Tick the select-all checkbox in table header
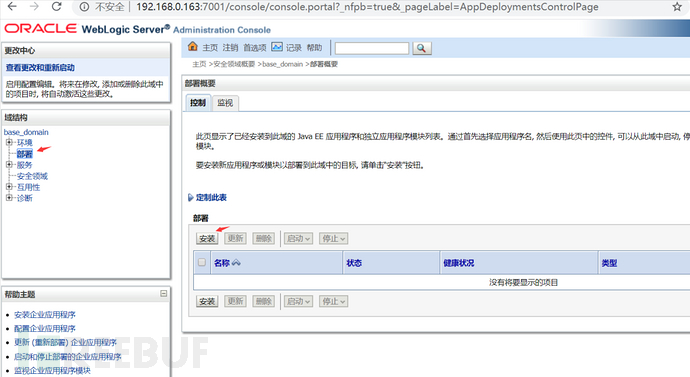 click(x=202, y=262)
